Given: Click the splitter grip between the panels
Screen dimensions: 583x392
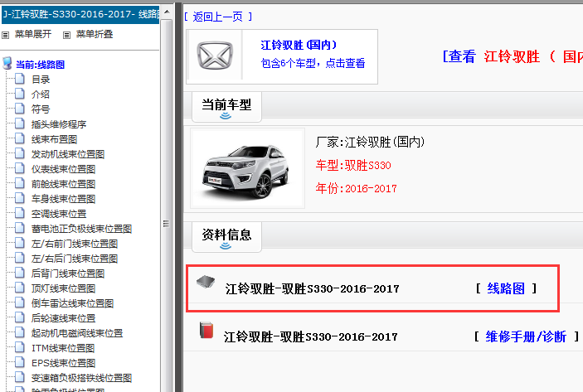Looking at the screenshot, I should pyautogui.click(x=166, y=223).
